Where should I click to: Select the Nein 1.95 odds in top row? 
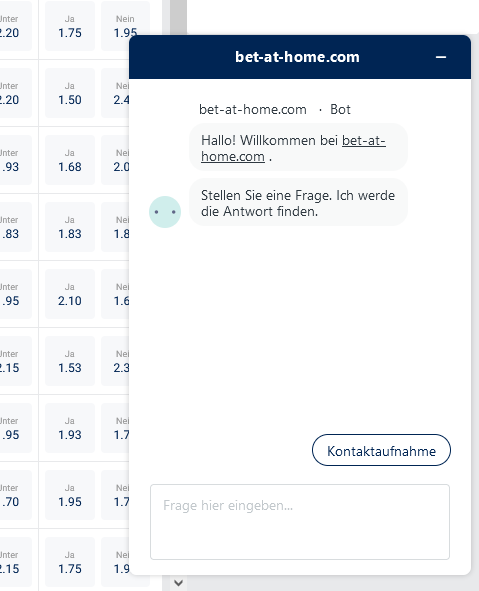click(125, 26)
